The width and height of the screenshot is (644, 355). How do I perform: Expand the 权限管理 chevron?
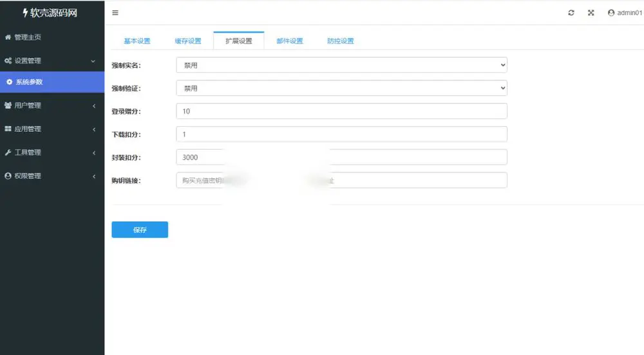pyautogui.click(x=93, y=176)
